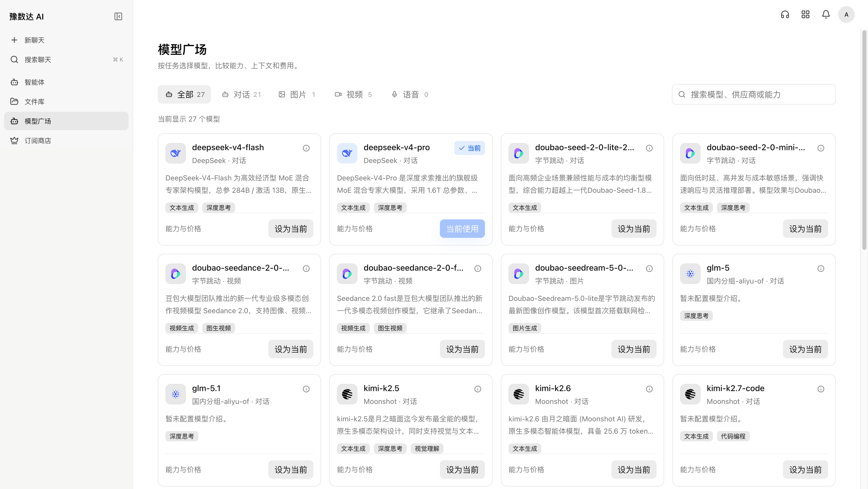Click the 模型广场 page heading
The height and width of the screenshot is (489, 868).
point(182,49)
